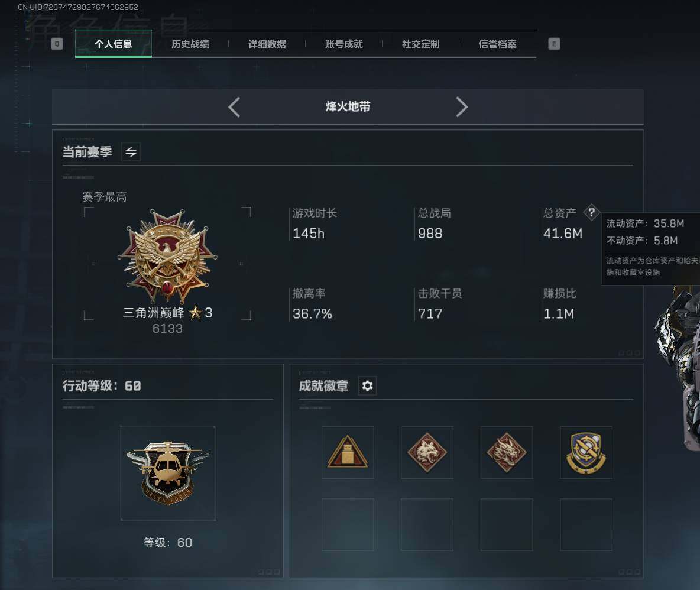This screenshot has height=590, width=700.
Task: Click the helicopter operation level emblem
Action: point(168,474)
